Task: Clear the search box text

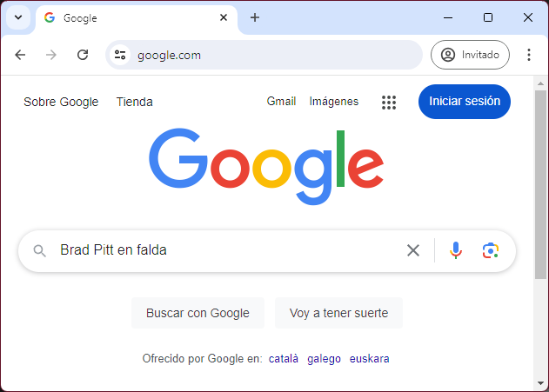Action: click(413, 250)
